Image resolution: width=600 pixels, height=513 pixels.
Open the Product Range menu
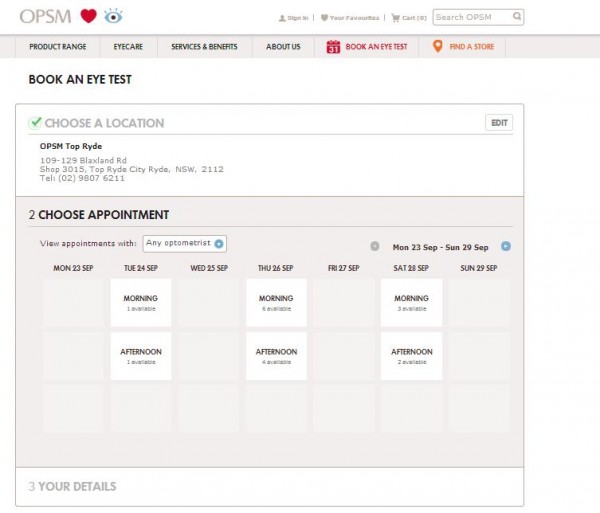(58, 47)
